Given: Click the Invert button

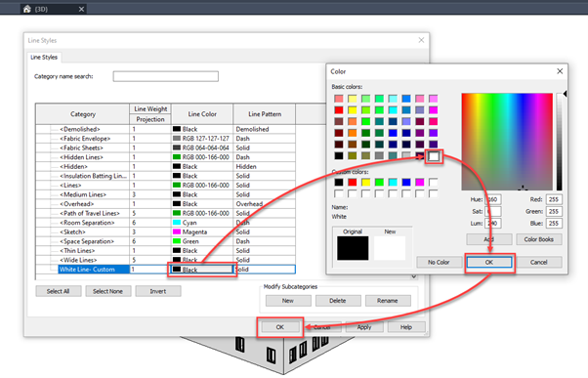Looking at the screenshot, I should coord(158,291).
